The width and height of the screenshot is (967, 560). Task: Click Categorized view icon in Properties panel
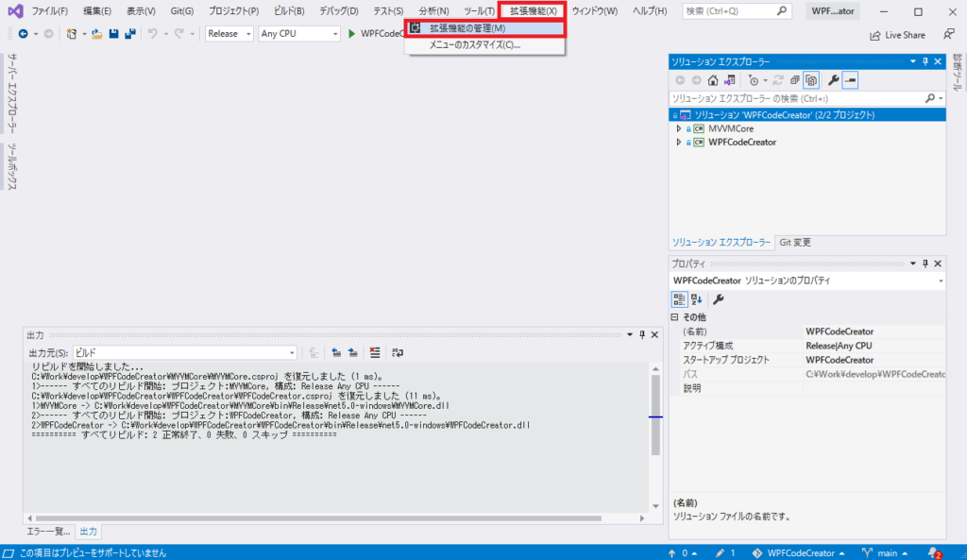click(679, 299)
